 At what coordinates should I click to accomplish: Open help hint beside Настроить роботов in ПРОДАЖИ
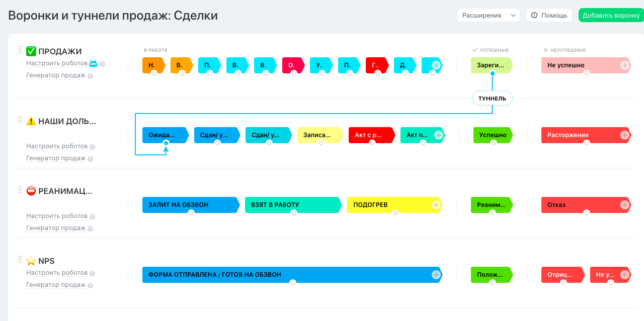coord(102,64)
